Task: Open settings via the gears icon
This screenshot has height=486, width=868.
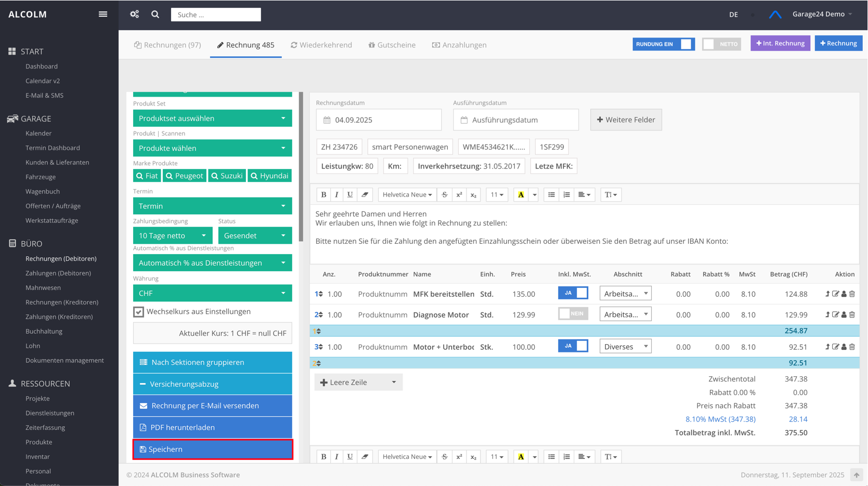Action: click(x=135, y=14)
